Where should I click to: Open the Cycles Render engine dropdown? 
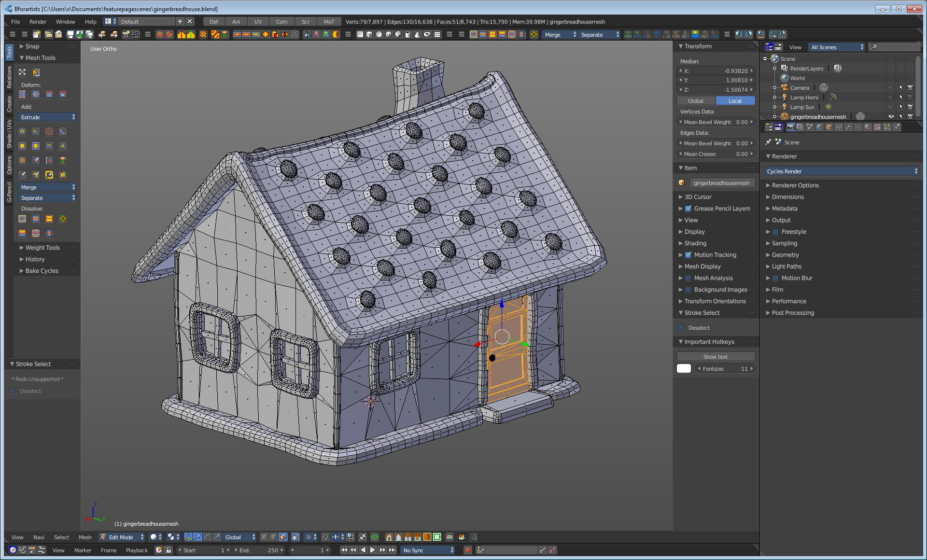point(841,171)
